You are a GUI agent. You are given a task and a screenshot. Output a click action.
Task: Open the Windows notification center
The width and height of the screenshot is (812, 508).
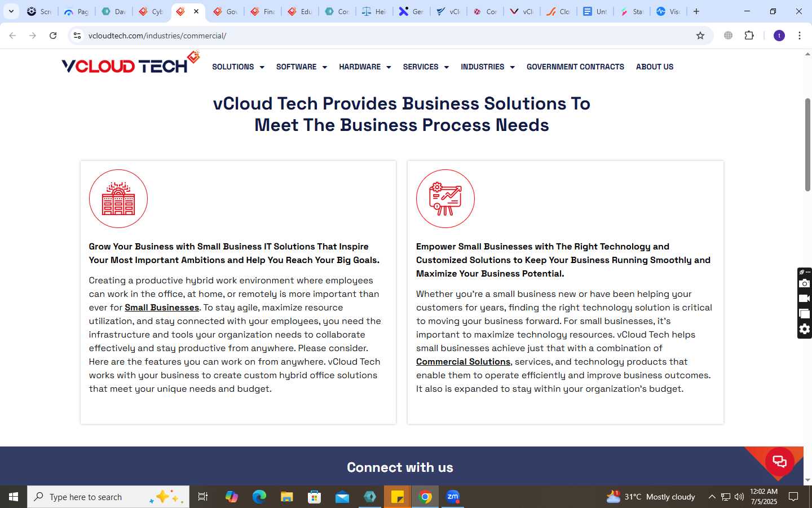coord(793,497)
